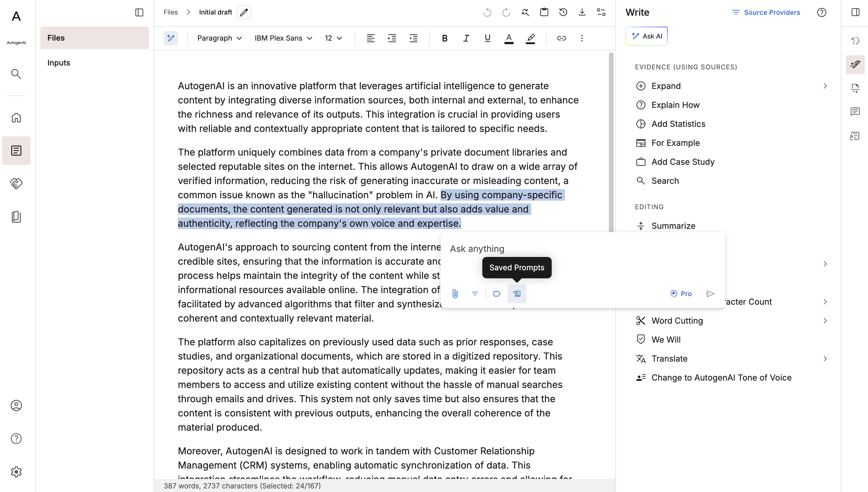The image size is (868, 492).
Task: Click the tag label icon in prompt box
Action: [x=497, y=294]
